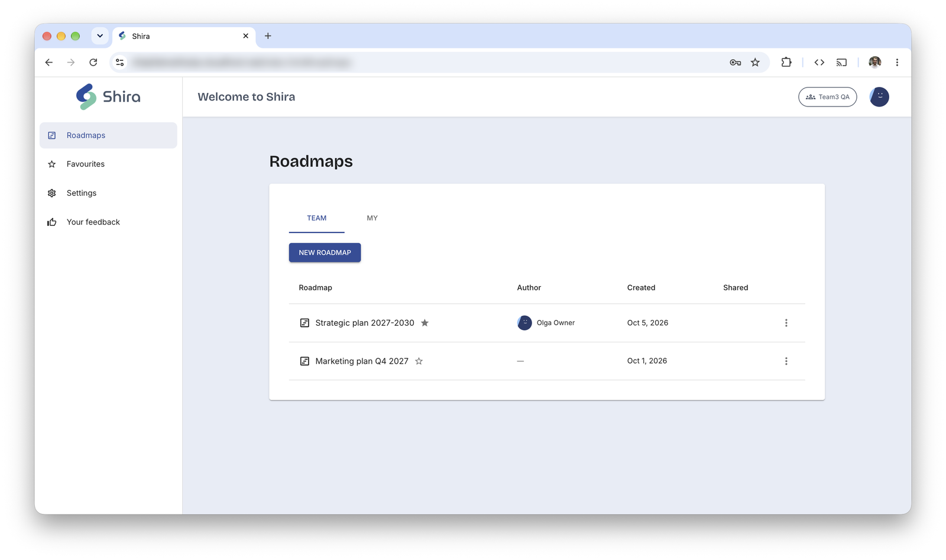Open the tab search dropdown arrow
Image resolution: width=946 pixels, height=560 pixels.
pyautogui.click(x=100, y=36)
